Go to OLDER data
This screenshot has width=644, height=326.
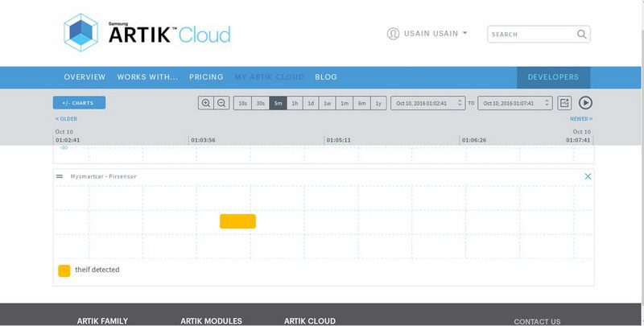tap(67, 118)
